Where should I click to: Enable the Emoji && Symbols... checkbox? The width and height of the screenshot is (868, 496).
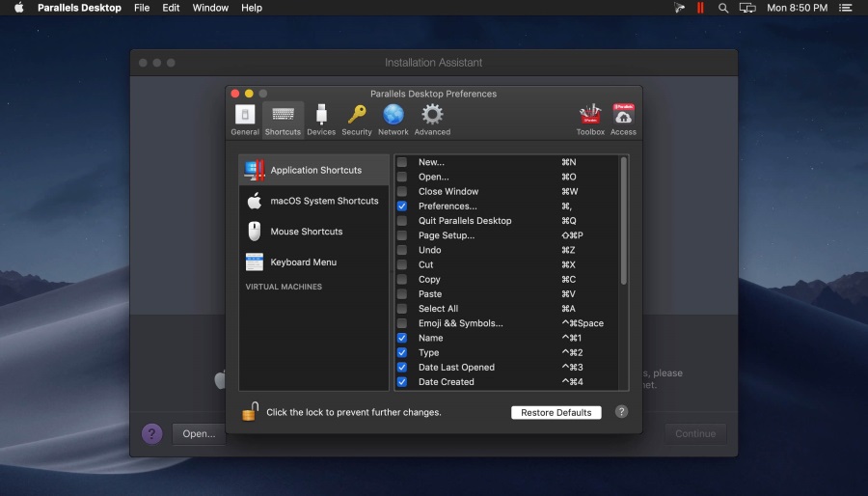point(402,323)
